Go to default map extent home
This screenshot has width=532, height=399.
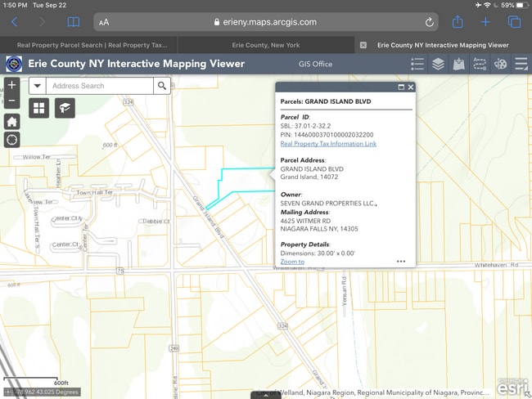click(x=11, y=121)
